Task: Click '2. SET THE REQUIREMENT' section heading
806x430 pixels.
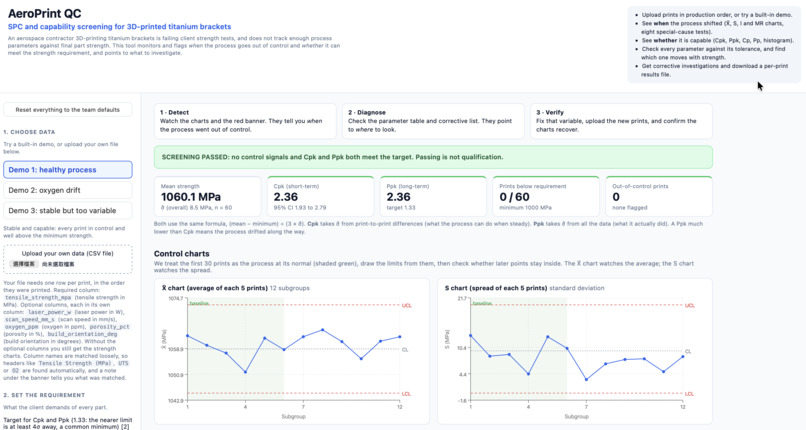Action: click(x=44, y=395)
